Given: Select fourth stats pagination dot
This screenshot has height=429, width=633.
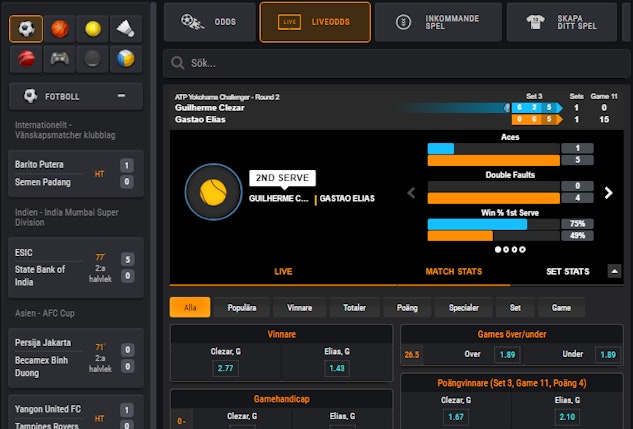Looking at the screenshot, I should pyautogui.click(x=522, y=249).
